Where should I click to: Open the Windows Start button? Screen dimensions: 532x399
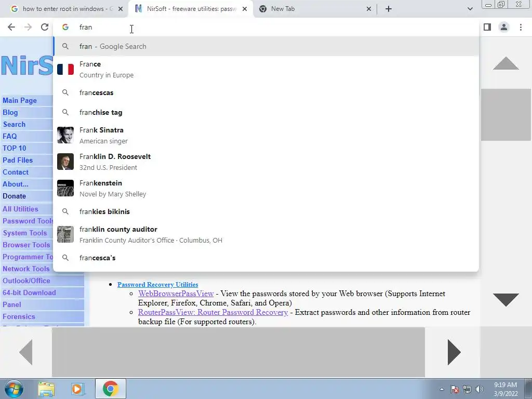click(14, 389)
